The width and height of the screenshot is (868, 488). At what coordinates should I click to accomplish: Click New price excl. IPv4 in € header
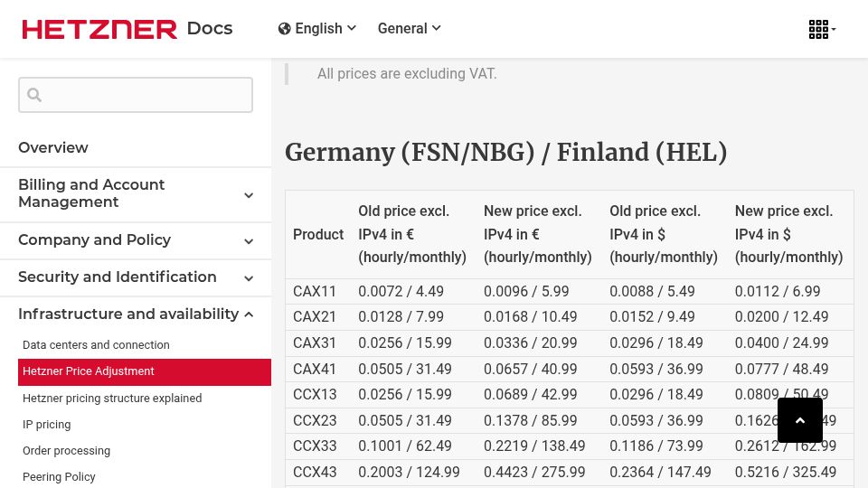tap(537, 235)
